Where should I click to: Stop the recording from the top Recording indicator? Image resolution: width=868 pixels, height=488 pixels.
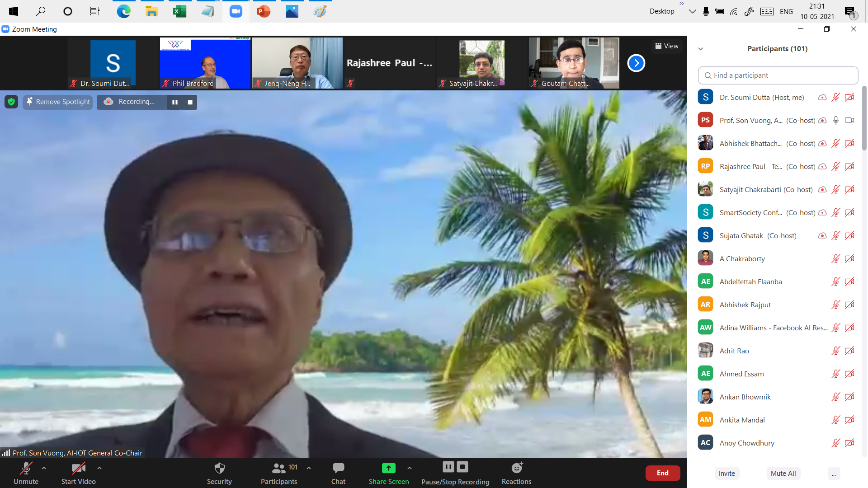(x=190, y=102)
